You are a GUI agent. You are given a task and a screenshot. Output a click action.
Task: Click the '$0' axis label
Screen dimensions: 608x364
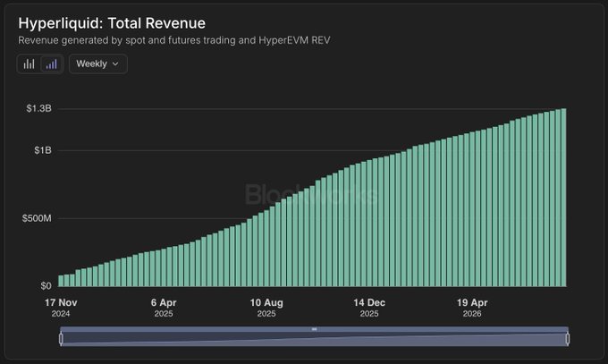coord(46,286)
